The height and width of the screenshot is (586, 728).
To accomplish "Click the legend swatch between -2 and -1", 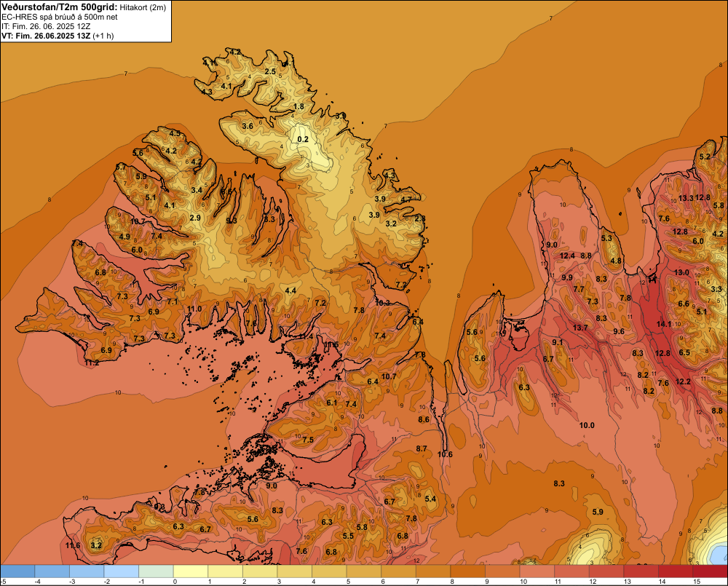I will click(121, 571).
